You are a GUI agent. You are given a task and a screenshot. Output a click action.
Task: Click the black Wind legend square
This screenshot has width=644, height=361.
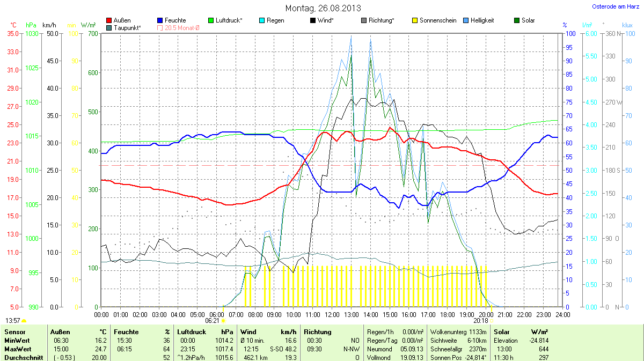(313, 20)
